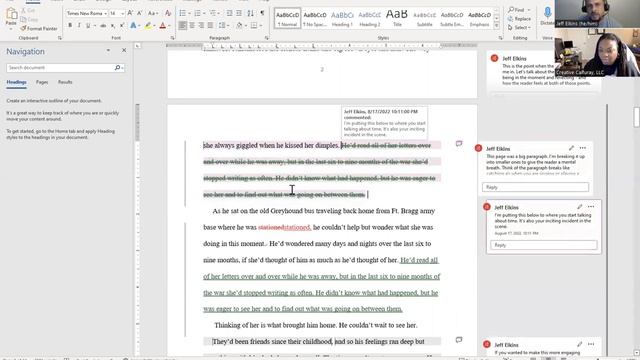Open the Select dropdown menu
This screenshot has width=640, height=360.
point(519,27)
